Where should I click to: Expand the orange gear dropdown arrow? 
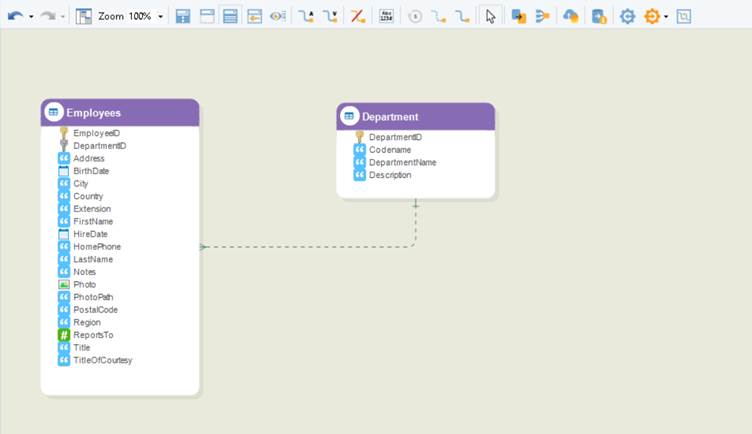pos(666,17)
